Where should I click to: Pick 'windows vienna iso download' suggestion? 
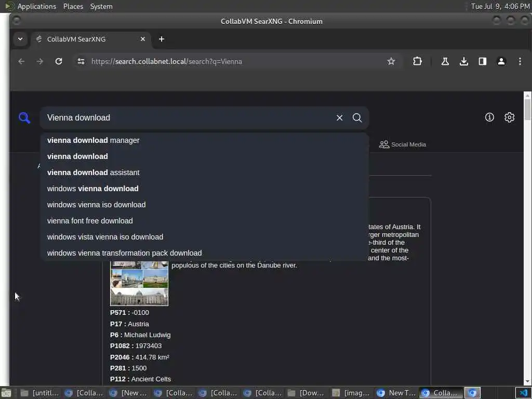pos(204,205)
